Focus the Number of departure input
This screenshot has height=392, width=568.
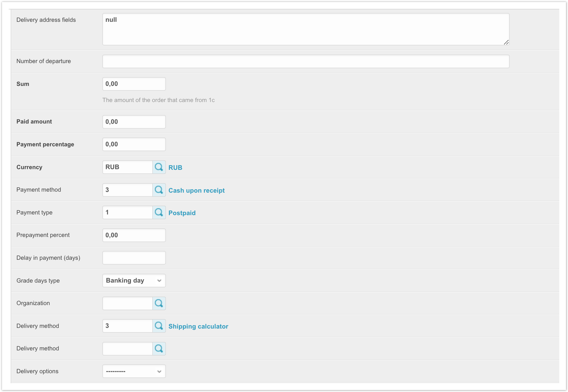(x=305, y=61)
